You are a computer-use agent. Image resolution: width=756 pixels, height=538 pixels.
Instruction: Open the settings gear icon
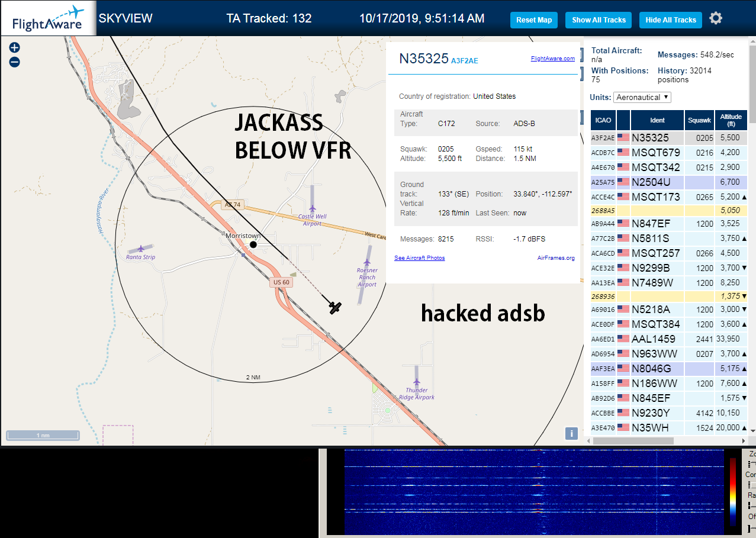click(716, 19)
